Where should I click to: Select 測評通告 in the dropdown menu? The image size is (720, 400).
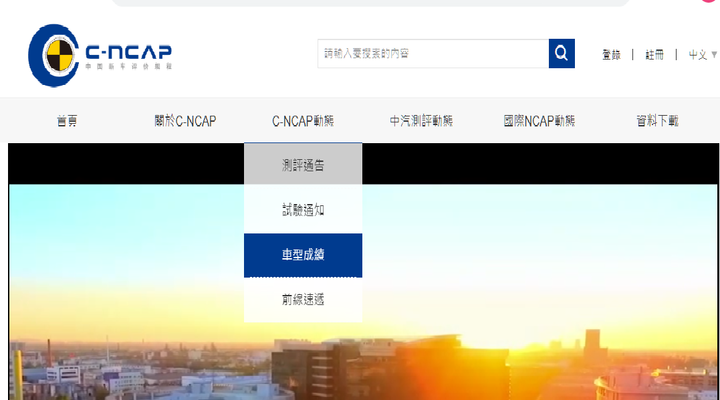pos(303,164)
